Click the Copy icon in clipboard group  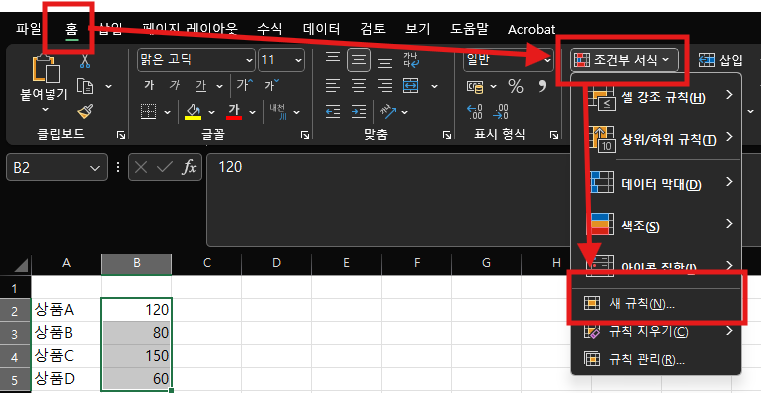click(x=85, y=86)
